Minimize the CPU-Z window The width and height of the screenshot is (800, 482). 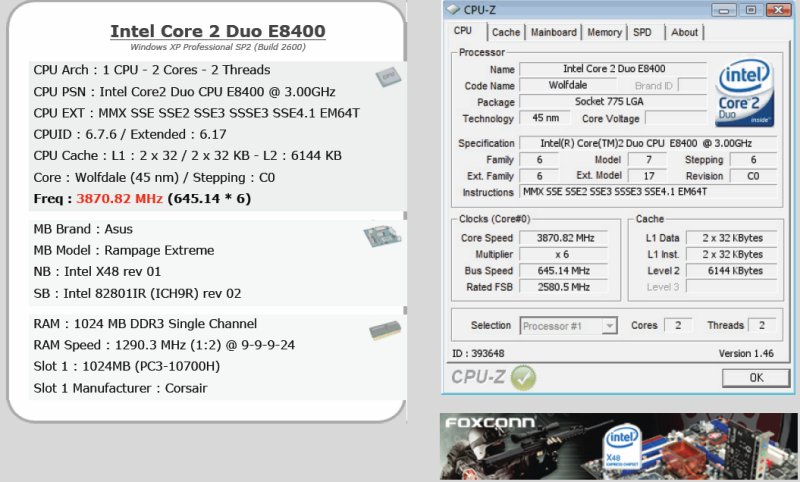pyautogui.click(x=723, y=10)
